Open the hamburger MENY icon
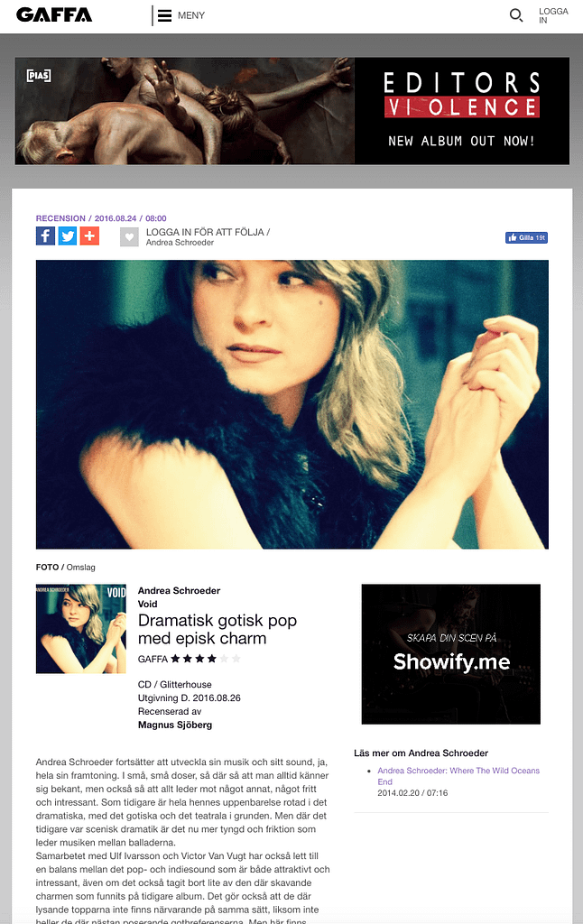Viewport: 583px width, 924px height. [165, 15]
